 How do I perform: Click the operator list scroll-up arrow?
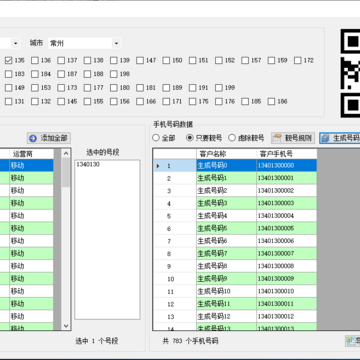[66, 153]
